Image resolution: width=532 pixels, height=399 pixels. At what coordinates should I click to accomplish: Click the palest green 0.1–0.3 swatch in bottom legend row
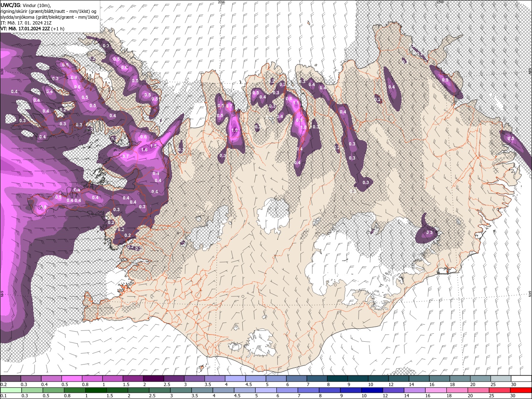click(x=11, y=390)
